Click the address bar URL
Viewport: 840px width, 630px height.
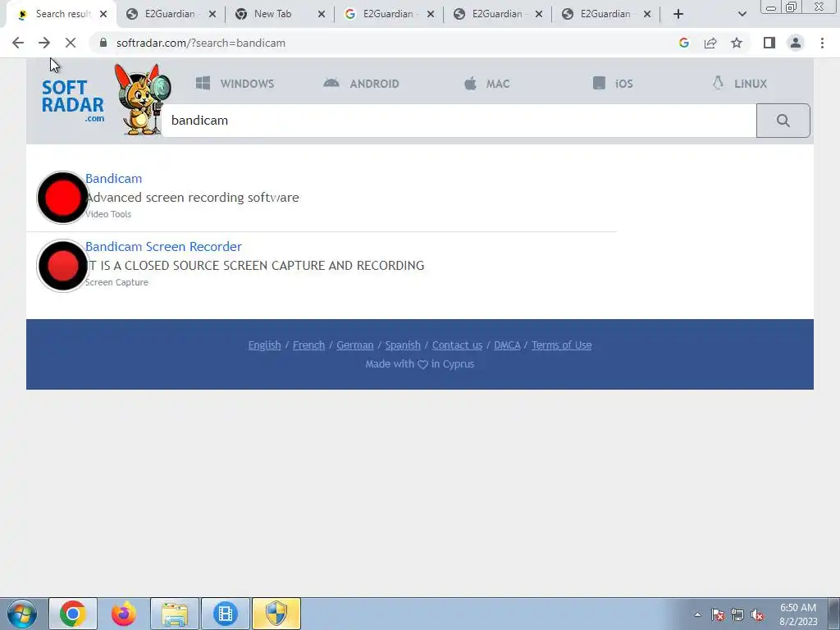point(201,43)
